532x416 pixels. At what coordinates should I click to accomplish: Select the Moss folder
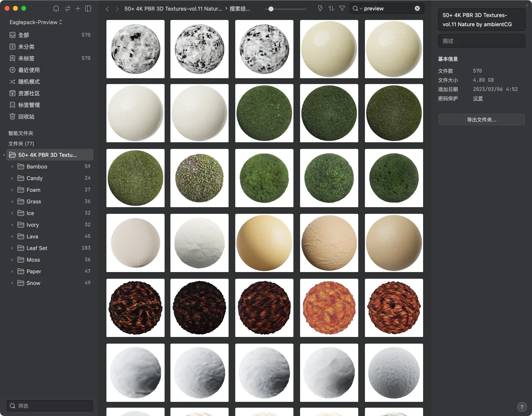click(x=50, y=260)
